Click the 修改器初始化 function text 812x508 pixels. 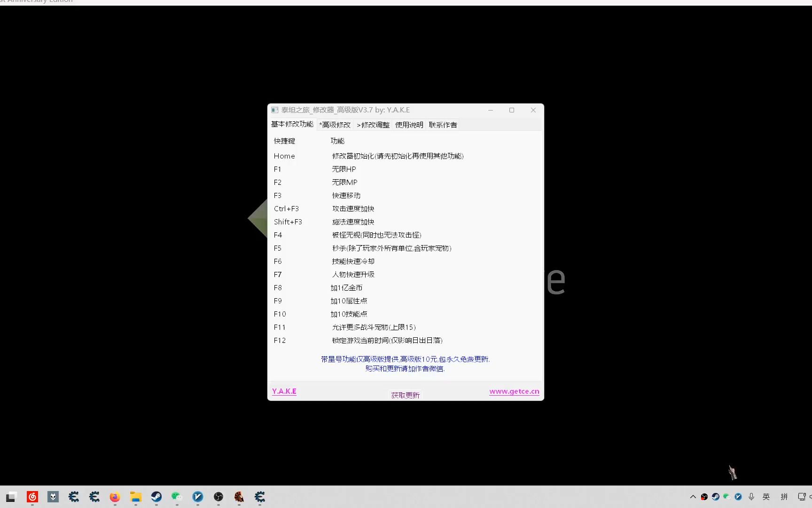pos(398,156)
